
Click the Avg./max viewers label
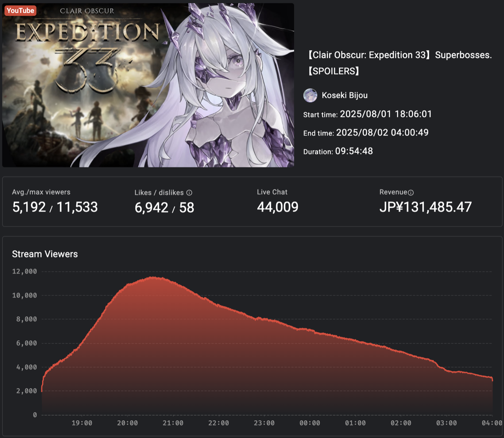41,192
